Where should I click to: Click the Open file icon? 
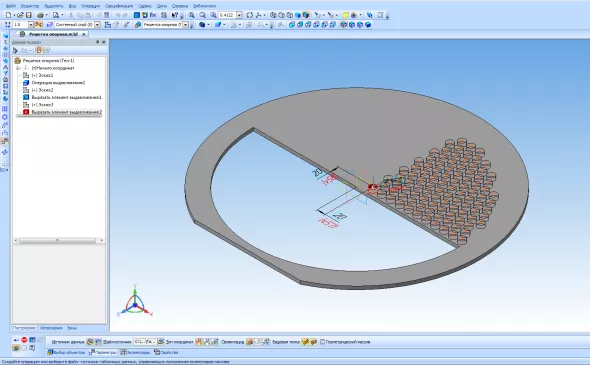pyautogui.click(x=20, y=15)
